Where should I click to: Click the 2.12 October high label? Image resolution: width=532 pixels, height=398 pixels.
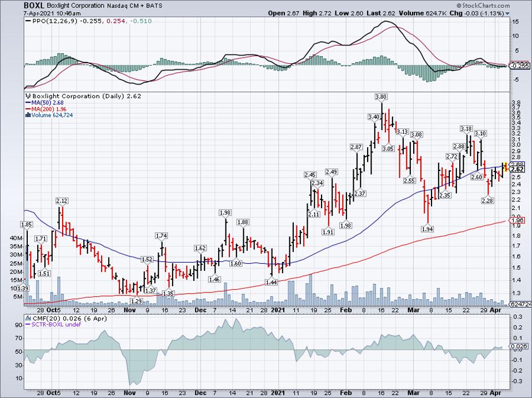coord(62,201)
